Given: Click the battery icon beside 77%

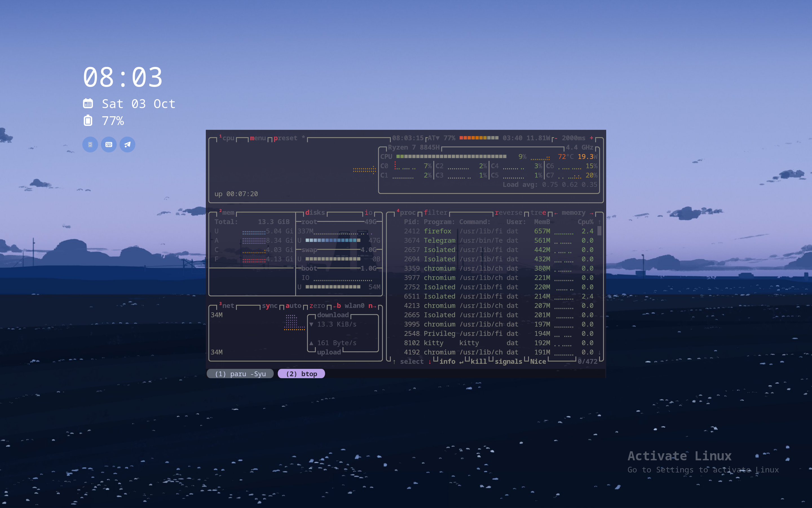Looking at the screenshot, I should [x=88, y=120].
